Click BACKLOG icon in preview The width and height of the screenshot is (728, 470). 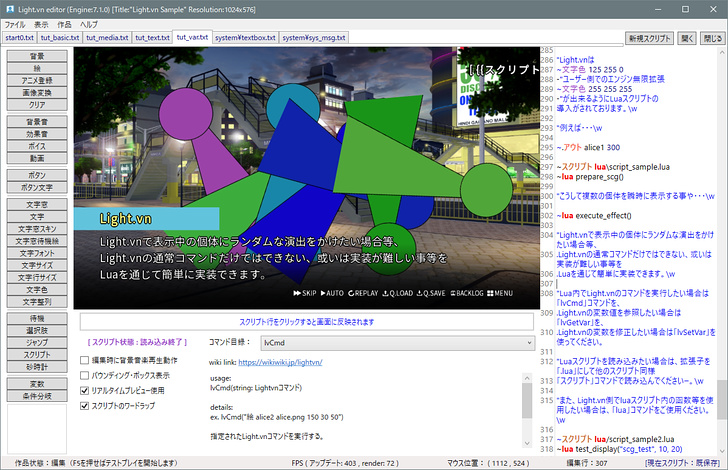click(x=467, y=293)
